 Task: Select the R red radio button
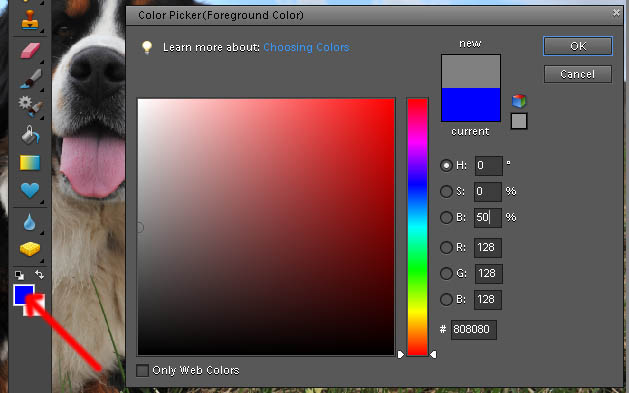[446, 247]
